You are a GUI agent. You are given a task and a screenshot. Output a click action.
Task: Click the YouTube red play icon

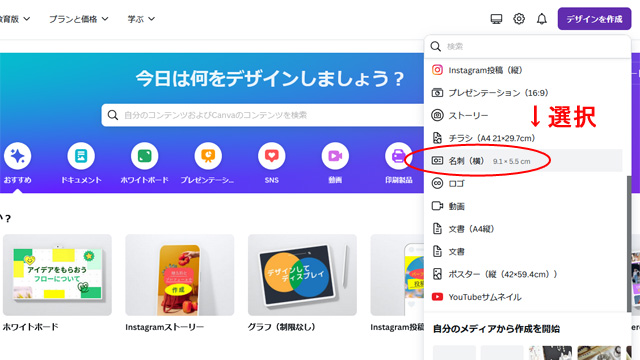pos(437,297)
